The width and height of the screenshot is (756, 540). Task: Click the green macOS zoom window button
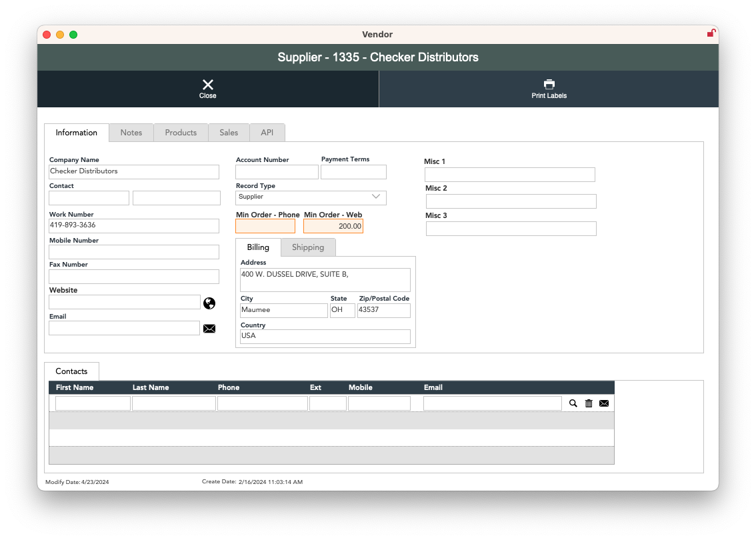(73, 35)
